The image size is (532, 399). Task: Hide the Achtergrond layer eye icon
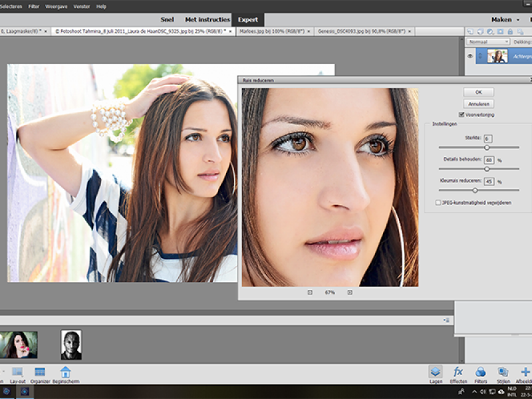tap(470, 57)
